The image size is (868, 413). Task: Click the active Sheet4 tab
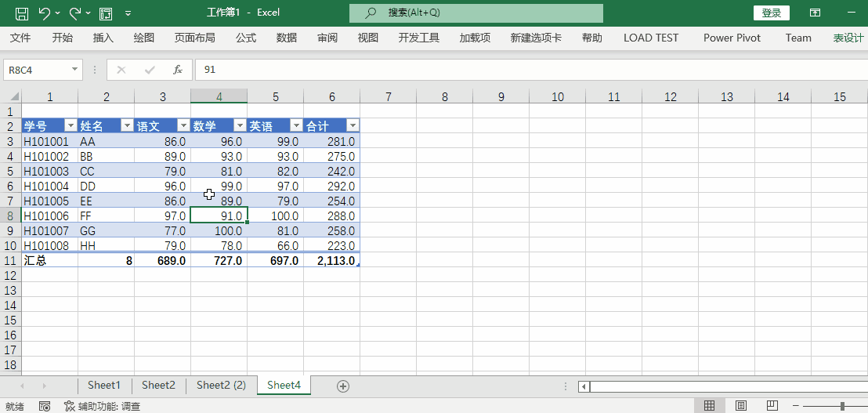[284, 386]
